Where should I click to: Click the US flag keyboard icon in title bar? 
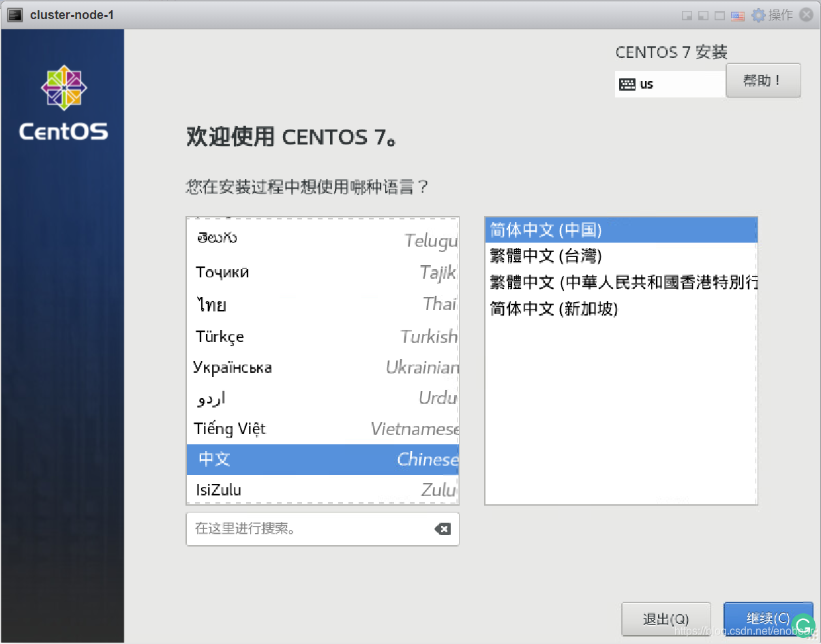coord(738,15)
